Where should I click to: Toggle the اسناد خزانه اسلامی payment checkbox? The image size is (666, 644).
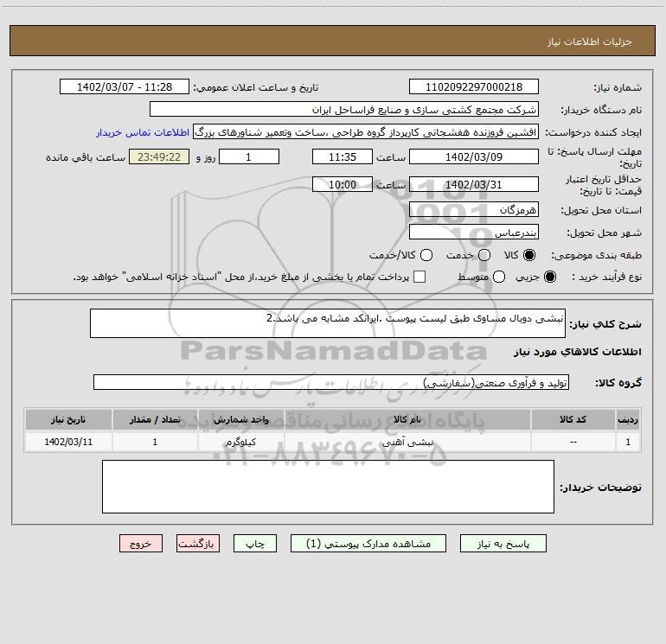click(419, 277)
